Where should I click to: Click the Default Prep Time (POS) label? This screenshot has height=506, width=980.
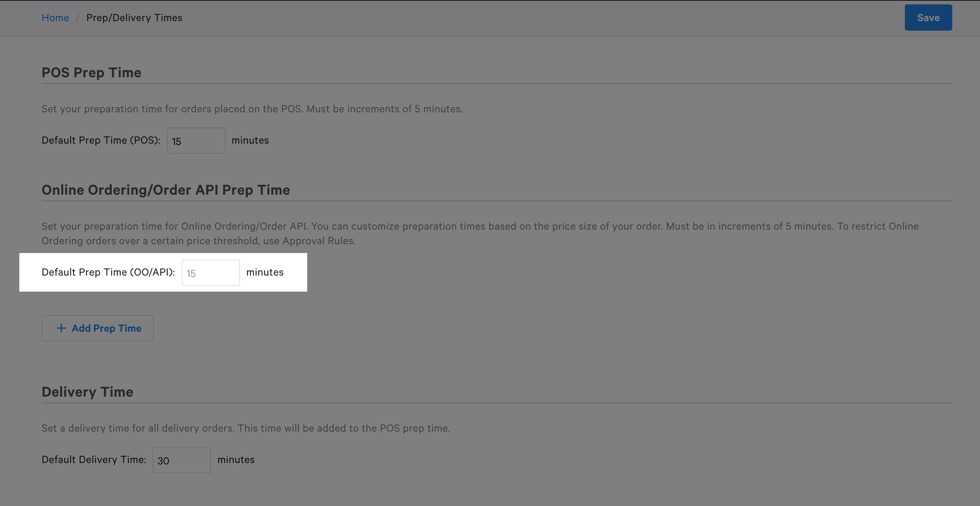click(101, 140)
